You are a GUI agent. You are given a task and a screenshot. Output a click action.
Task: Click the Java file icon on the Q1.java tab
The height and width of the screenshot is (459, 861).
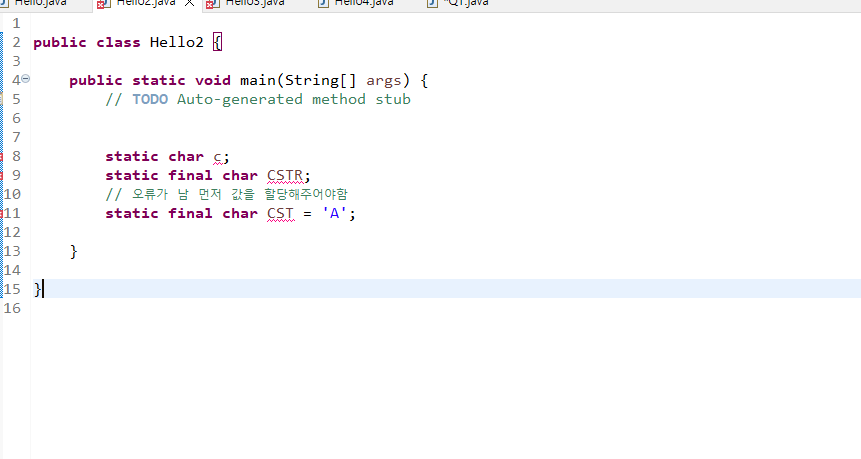(x=433, y=3)
